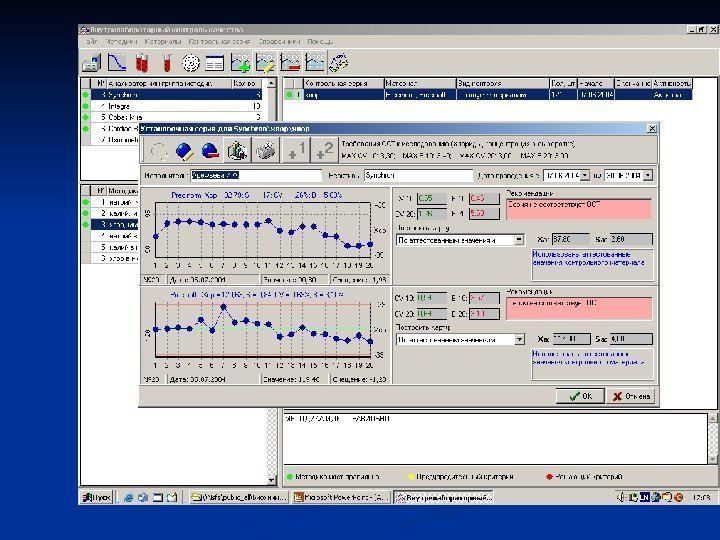The image size is (720, 540).
Task: Click the Synchron analyzer field in dialog
Action: [x=418, y=175]
